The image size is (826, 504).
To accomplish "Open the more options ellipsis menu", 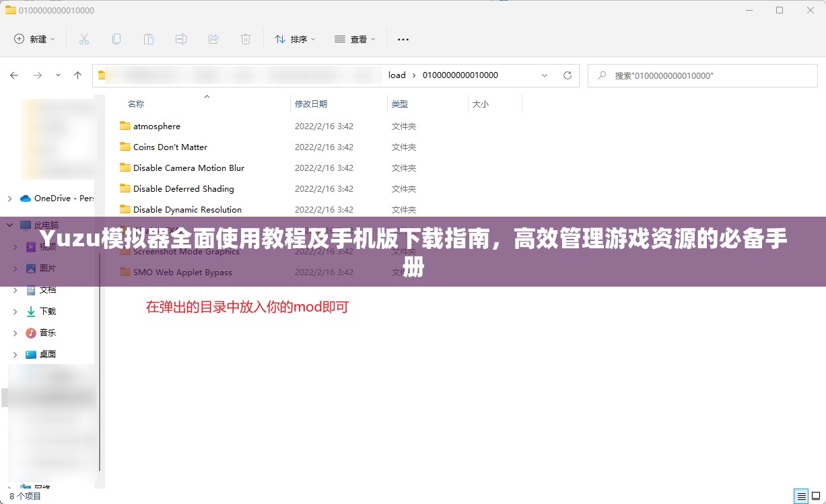I will pyautogui.click(x=403, y=39).
